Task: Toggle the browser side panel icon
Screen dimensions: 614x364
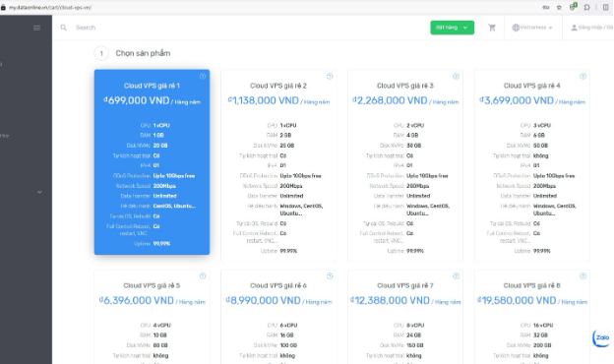Action: (x=605, y=8)
